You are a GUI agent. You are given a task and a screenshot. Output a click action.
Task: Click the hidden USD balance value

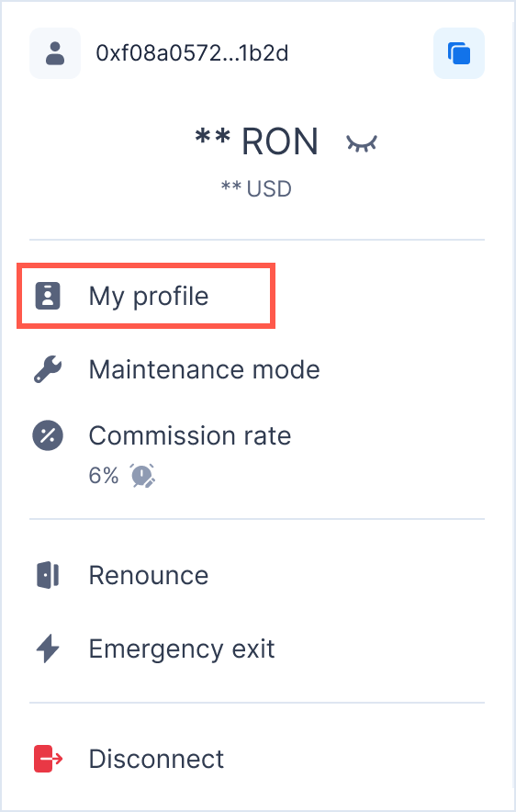tap(256, 189)
